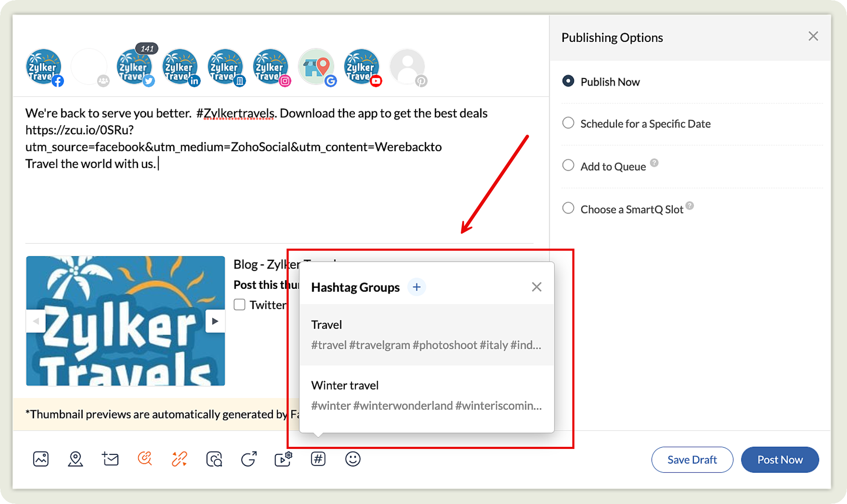Open the first comment composer icon
Screen dimensions: 847x504
[110, 459]
